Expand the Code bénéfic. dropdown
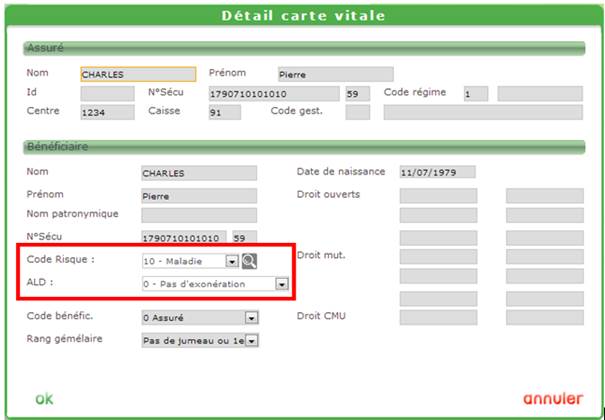 252,318
